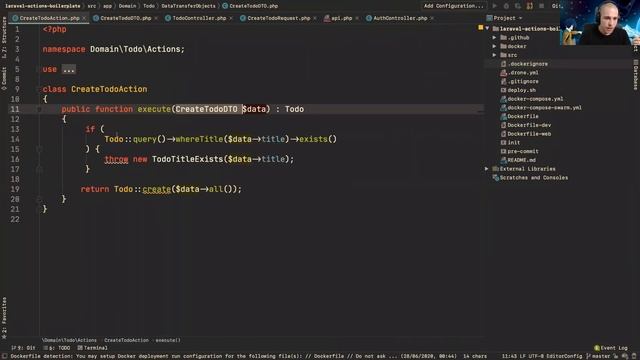640x360 pixels.
Task: Close the CreateTodoDTO.php tab
Action: [x=156, y=18]
